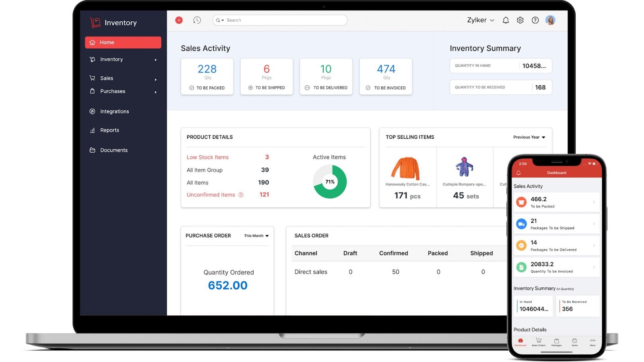
Task: Open the Previous Year dropdown for Top Selling Items
Action: point(528,137)
